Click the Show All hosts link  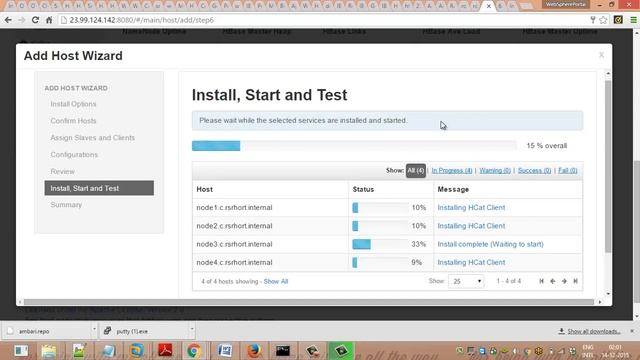276,282
